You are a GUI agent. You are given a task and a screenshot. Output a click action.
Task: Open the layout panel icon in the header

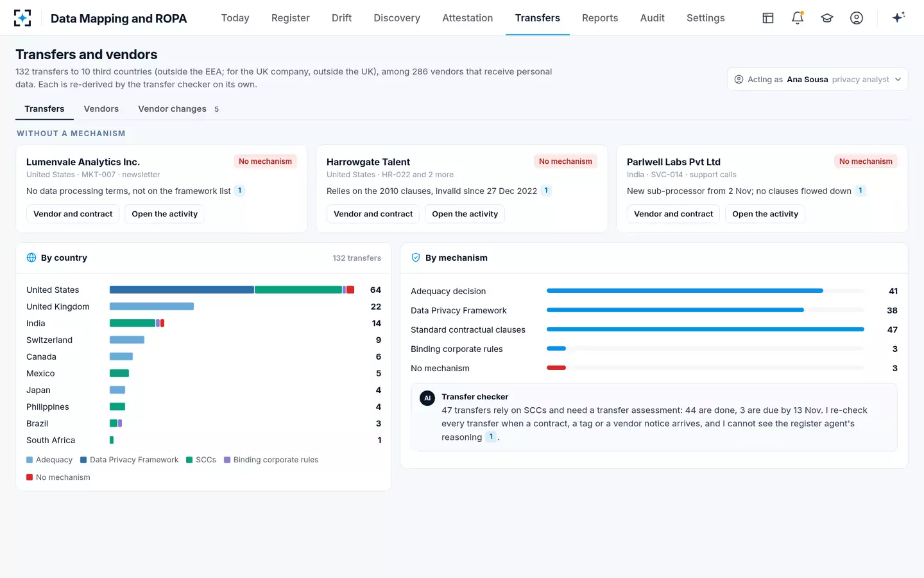coord(768,18)
